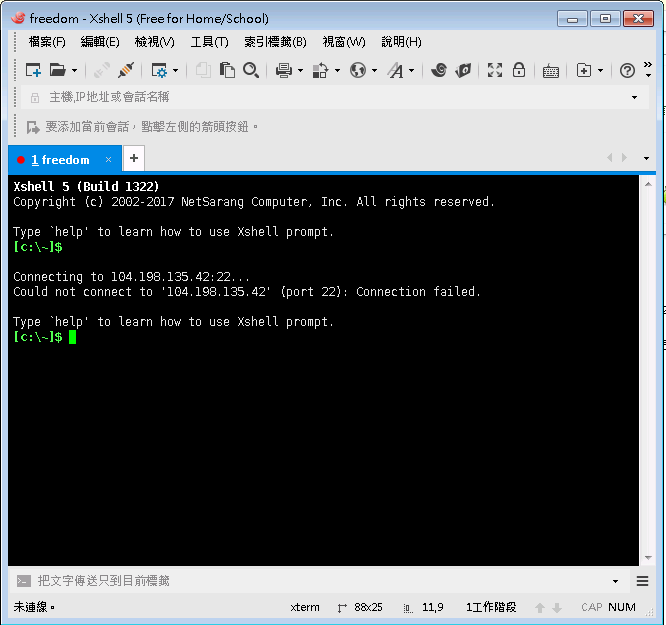Click terminal scrollbar up arrow
Screen dimensions: 666x625
648,184
